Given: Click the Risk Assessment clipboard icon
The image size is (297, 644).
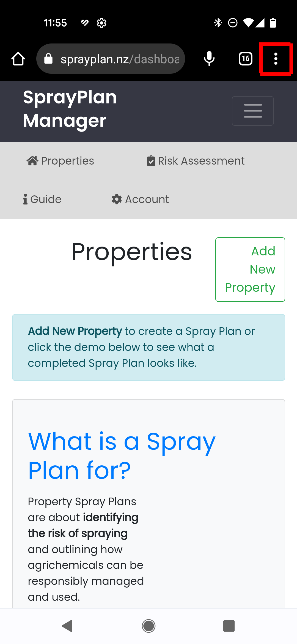Looking at the screenshot, I should tap(151, 160).
